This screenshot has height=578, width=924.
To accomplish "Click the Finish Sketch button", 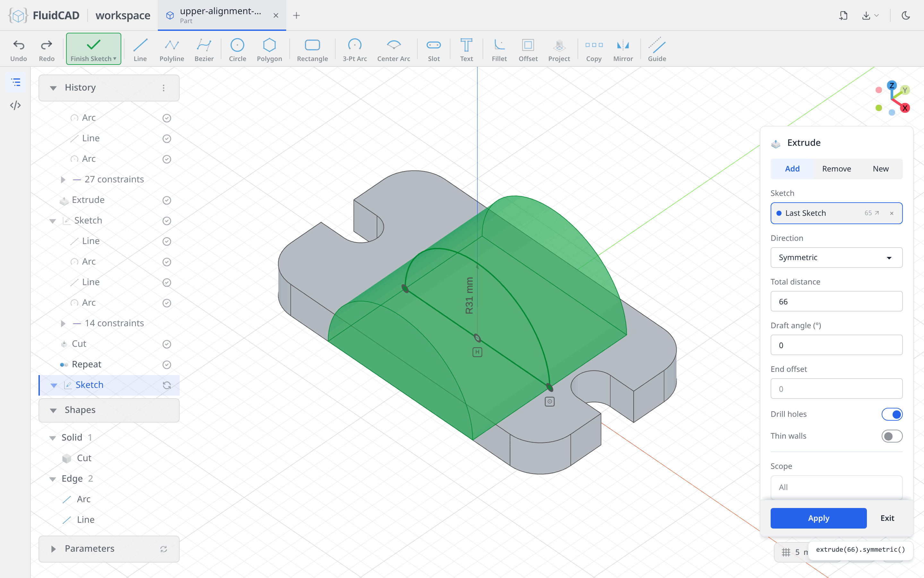I will pyautogui.click(x=94, y=49).
